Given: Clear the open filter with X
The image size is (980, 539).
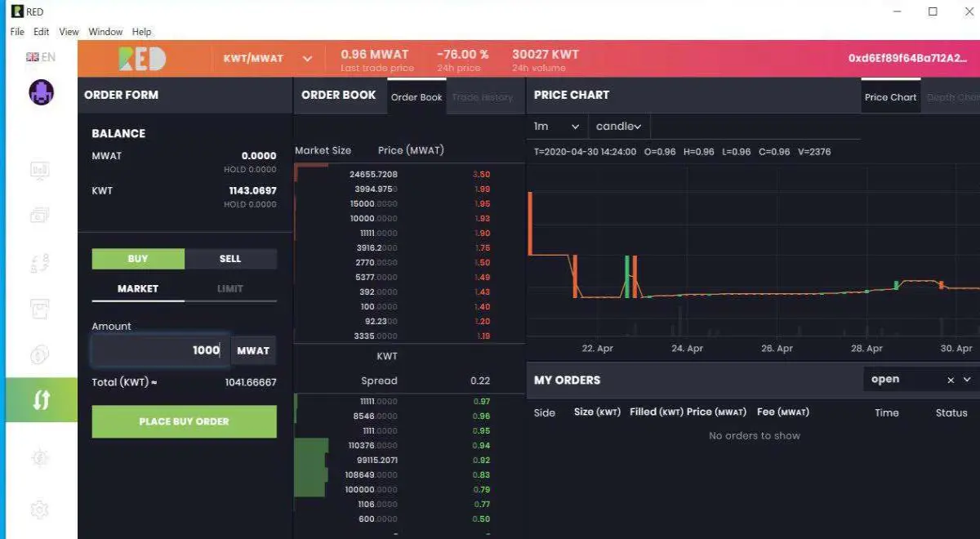Looking at the screenshot, I should tap(951, 380).
